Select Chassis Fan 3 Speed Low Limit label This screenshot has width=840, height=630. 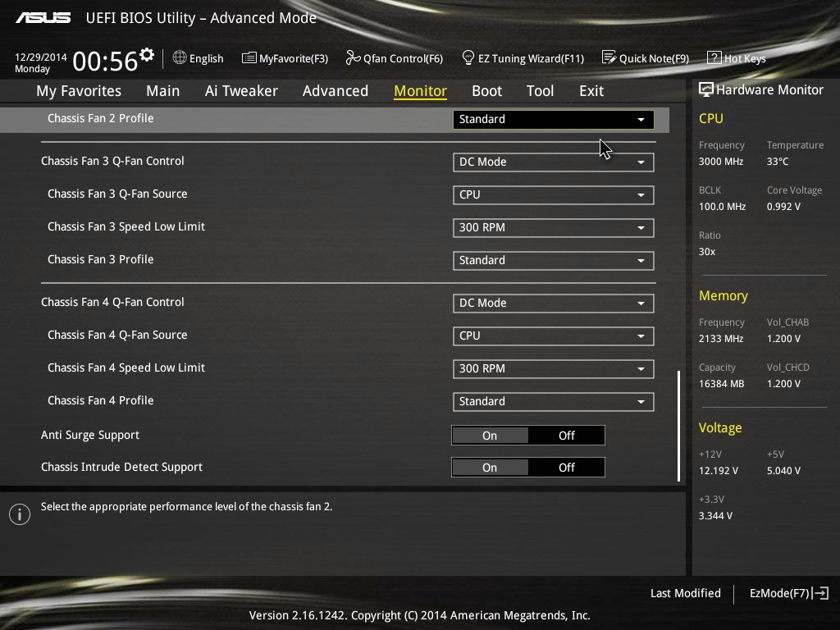point(126,226)
